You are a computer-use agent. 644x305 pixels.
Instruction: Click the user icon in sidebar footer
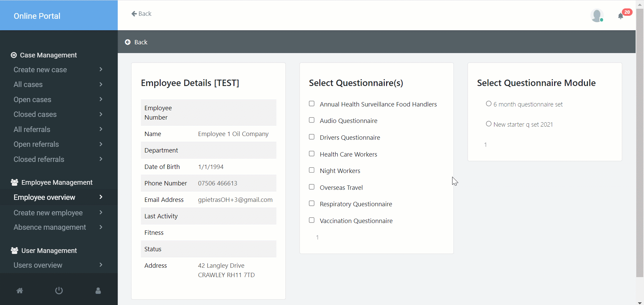click(x=98, y=291)
